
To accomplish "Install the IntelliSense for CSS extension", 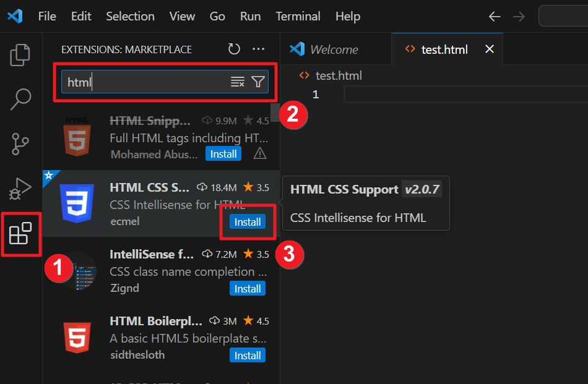I will (x=248, y=289).
